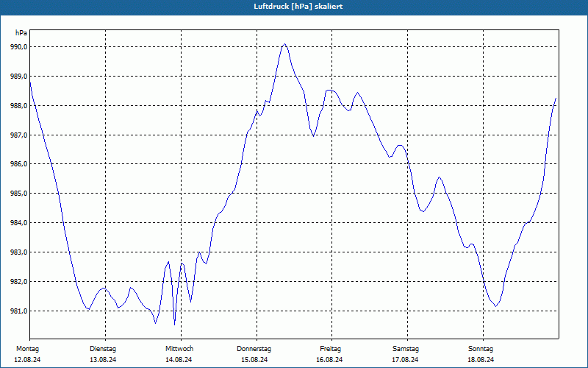Click the date 13.08.24
The height and width of the screenshot is (368, 588).
(103, 360)
